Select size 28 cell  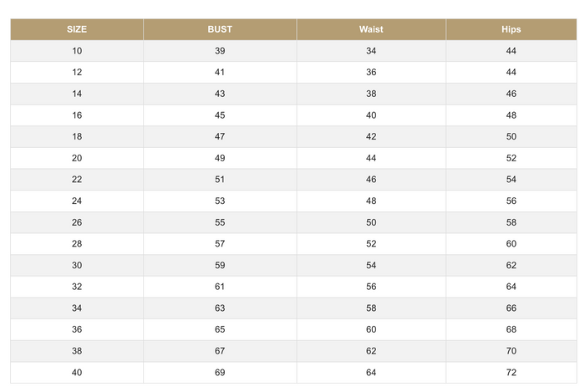[77, 244]
